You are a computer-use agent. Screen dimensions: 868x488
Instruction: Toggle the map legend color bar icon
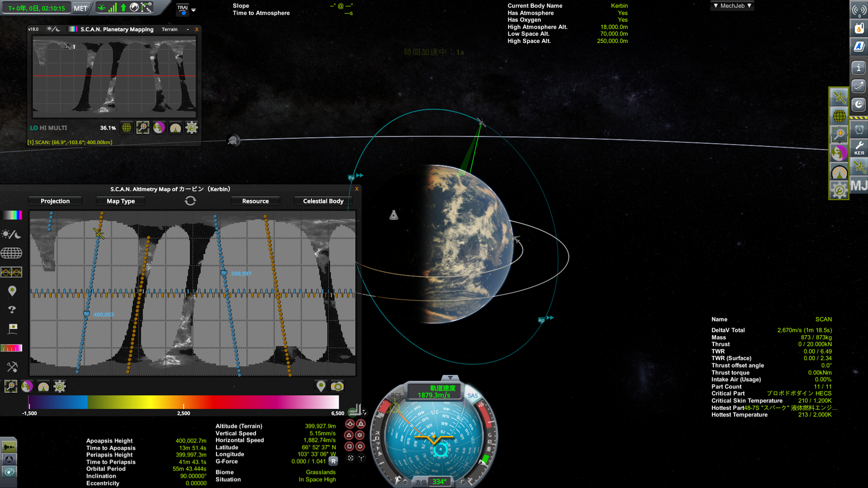click(11, 348)
